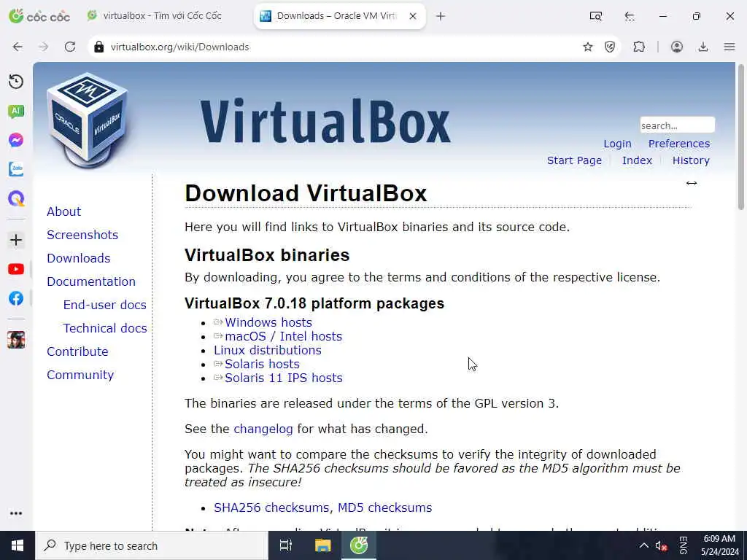Go forward to the next page

click(x=43, y=47)
